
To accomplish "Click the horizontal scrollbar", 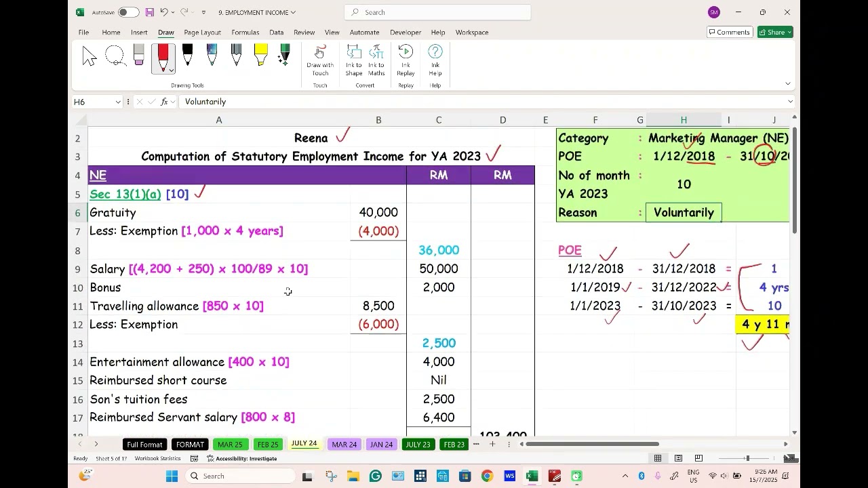I will [591, 445].
